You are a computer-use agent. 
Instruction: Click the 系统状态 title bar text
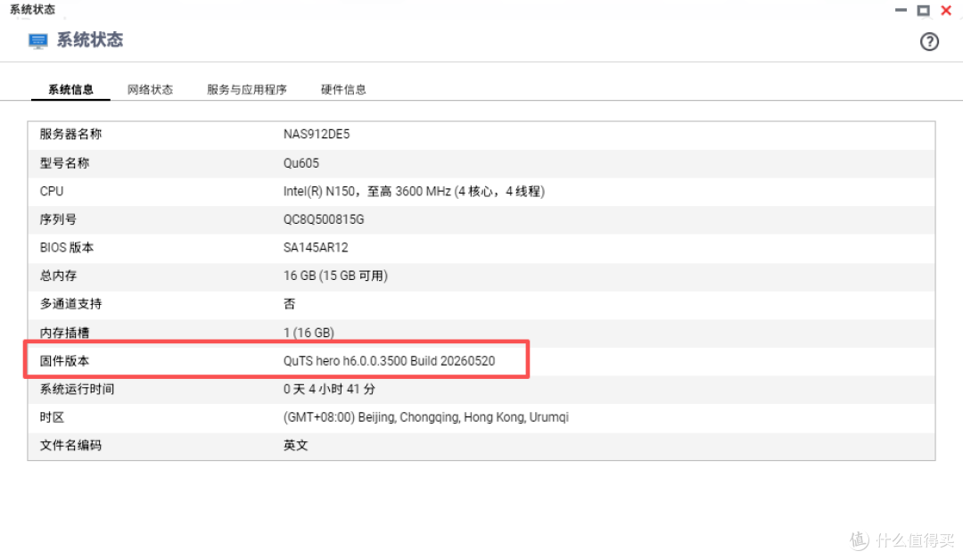tap(33, 9)
